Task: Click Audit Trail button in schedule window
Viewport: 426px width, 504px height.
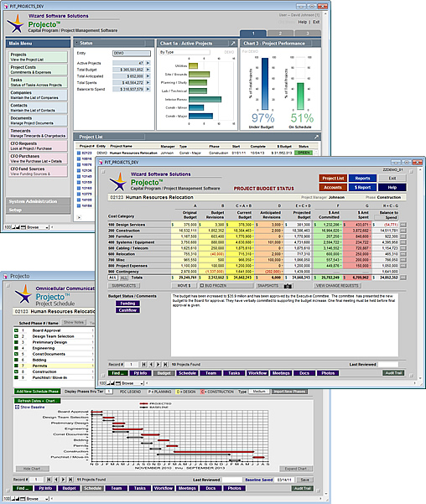Action: pos(303,488)
